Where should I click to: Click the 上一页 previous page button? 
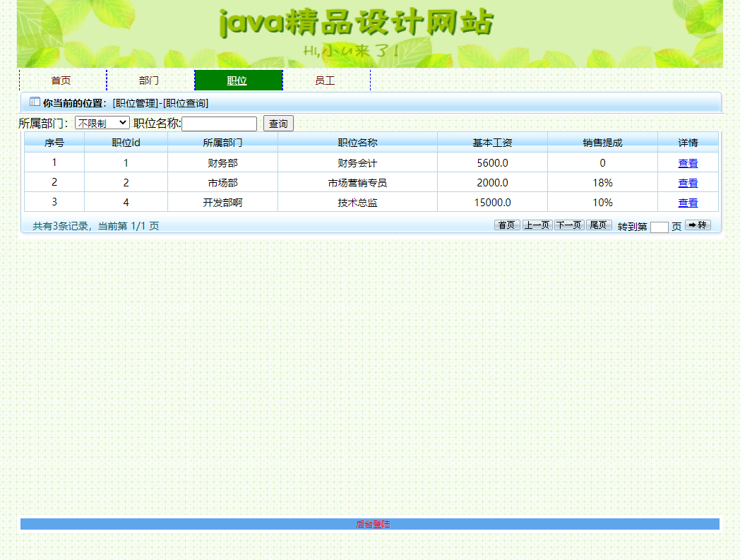[x=537, y=225]
